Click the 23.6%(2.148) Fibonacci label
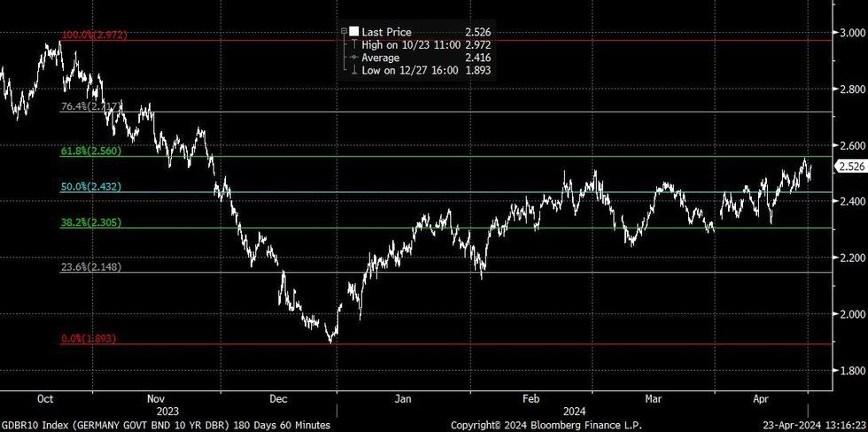The width and height of the screenshot is (868, 432). click(x=90, y=267)
